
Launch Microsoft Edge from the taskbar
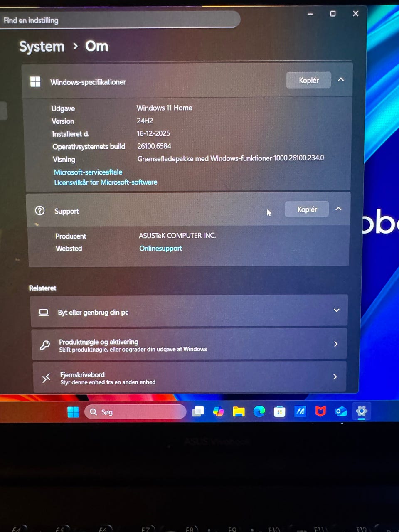(259, 411)
